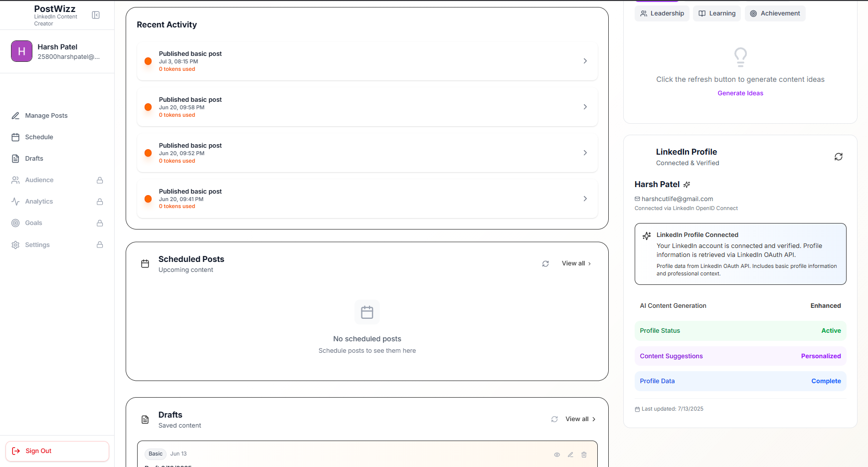Click the people icon beside Audience

point(15,180)
